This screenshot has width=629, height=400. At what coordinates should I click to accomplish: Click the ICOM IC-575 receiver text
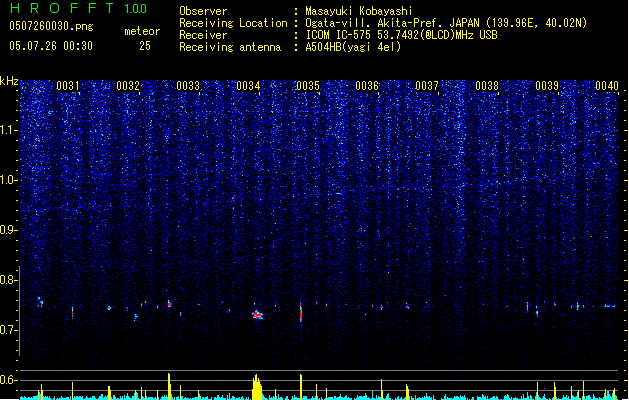[x=401, y=35]
